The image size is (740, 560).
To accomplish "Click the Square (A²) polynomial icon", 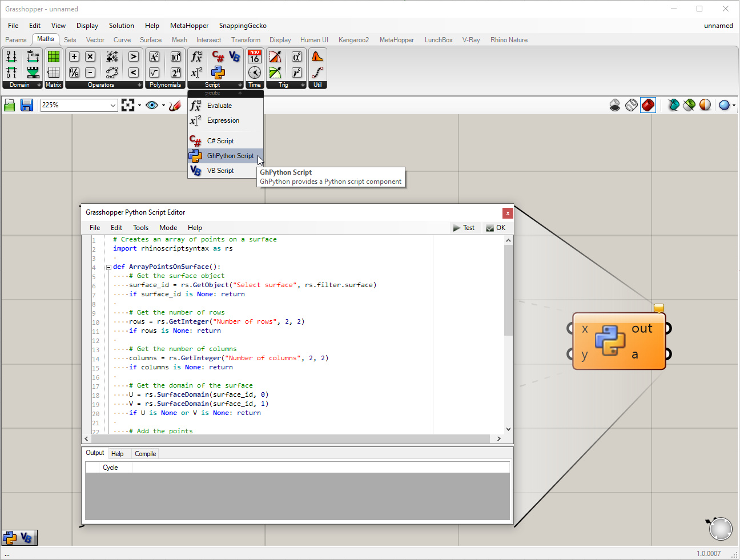I will [x=154, y=57].
